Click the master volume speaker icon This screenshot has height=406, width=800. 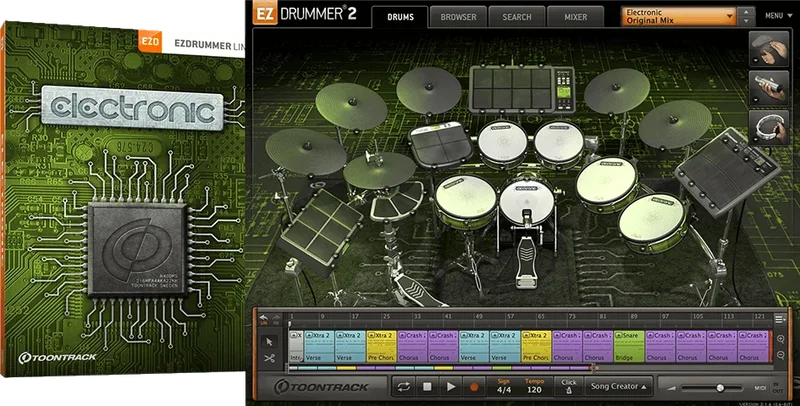pyautogui.click(x=672, y=388)
